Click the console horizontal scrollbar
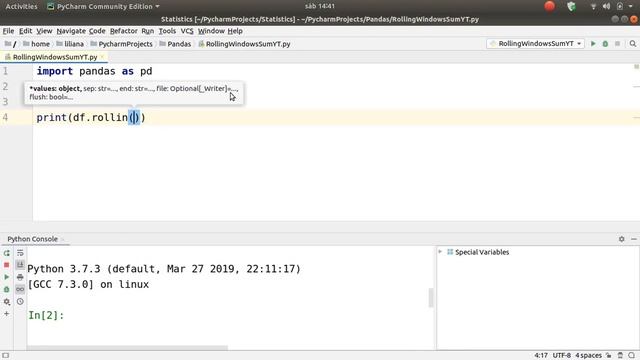The height and width of the screenshot is (360, 640). (127, 348)
